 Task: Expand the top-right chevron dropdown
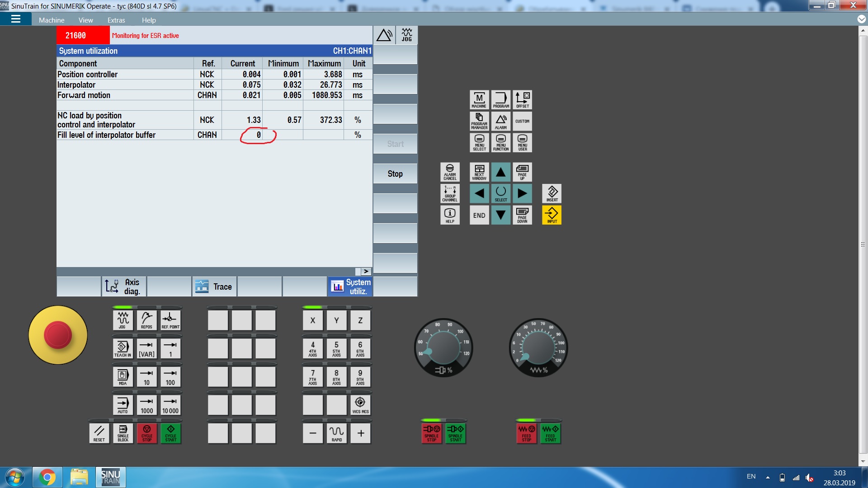point(862,19)
